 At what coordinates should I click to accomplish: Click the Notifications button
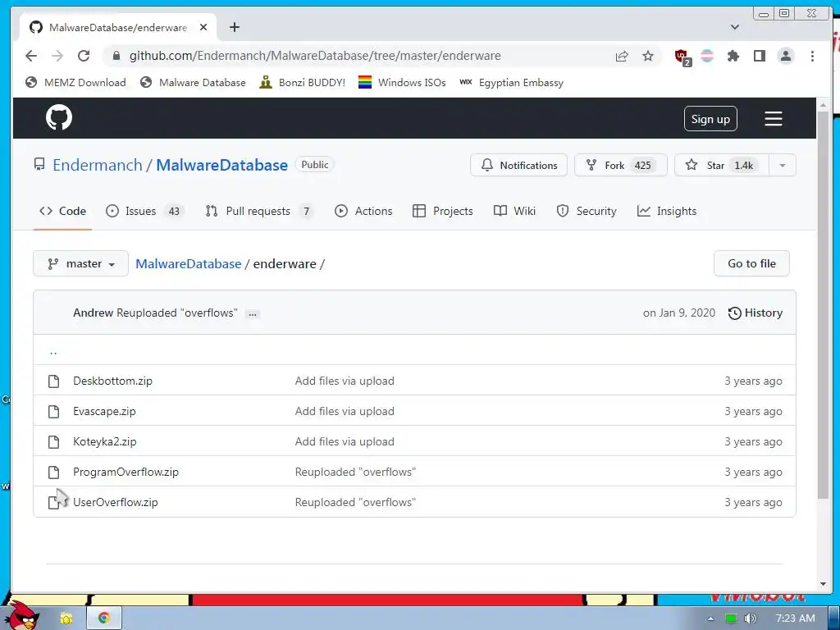[518, 165]
